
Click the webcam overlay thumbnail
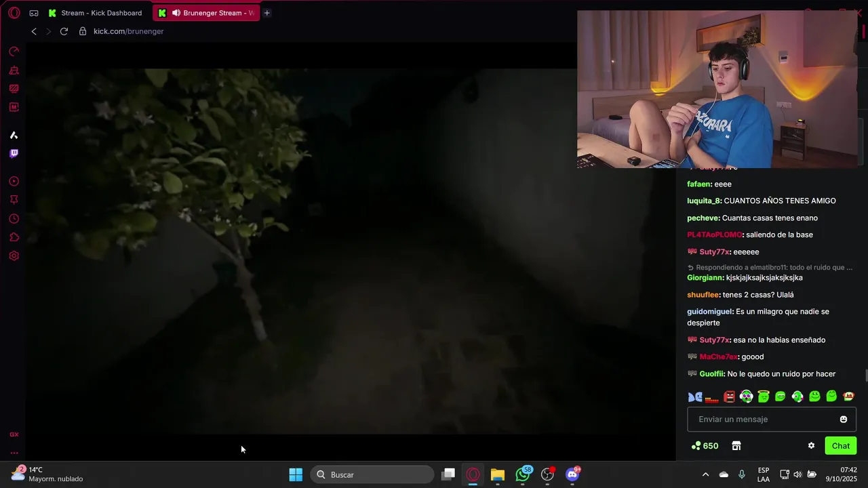[x=717, y=89]
